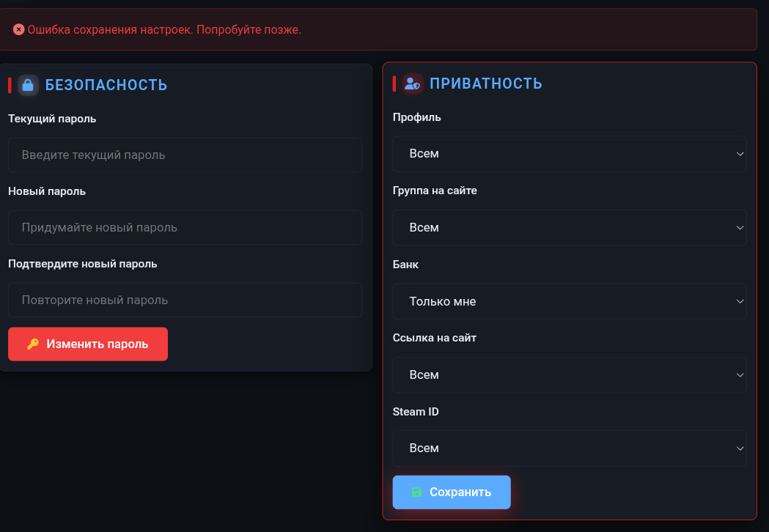Click the Ошибка сохранения настроек error message
Screen dimensions: 769x532
(164, 29)
